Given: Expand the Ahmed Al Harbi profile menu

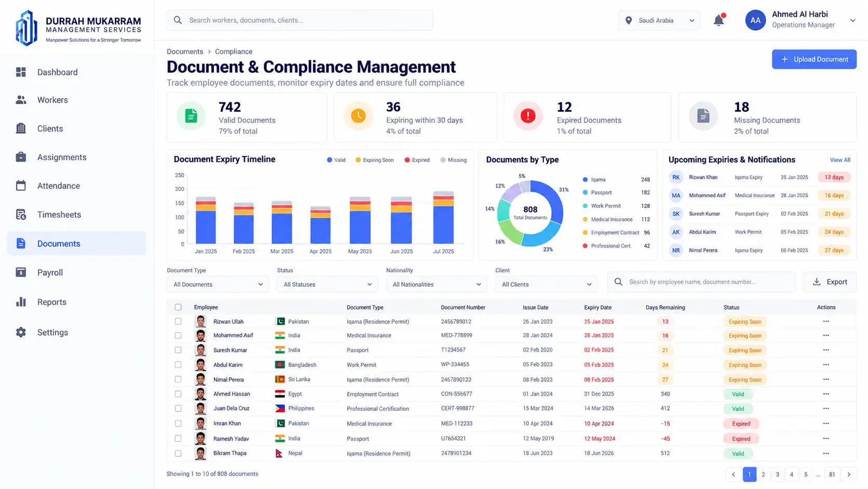Looking at the screenshot, I should (852, 20).
